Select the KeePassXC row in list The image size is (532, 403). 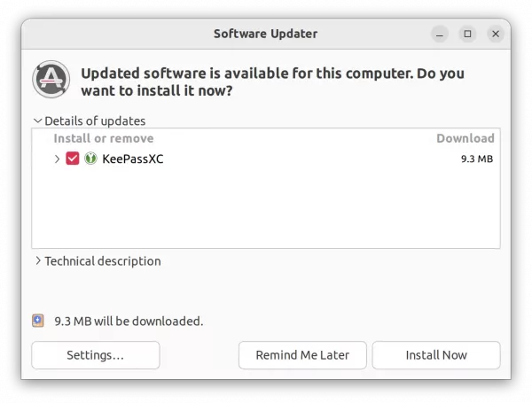266,159
